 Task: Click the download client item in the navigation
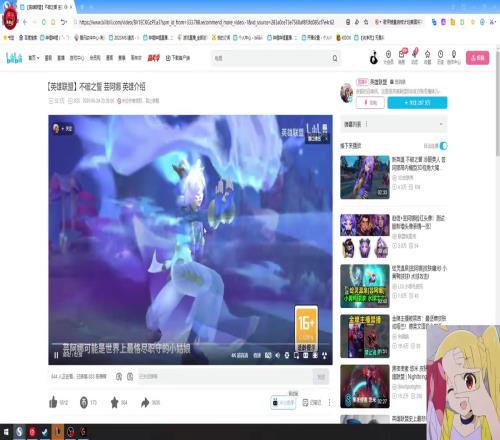[178, 58]
